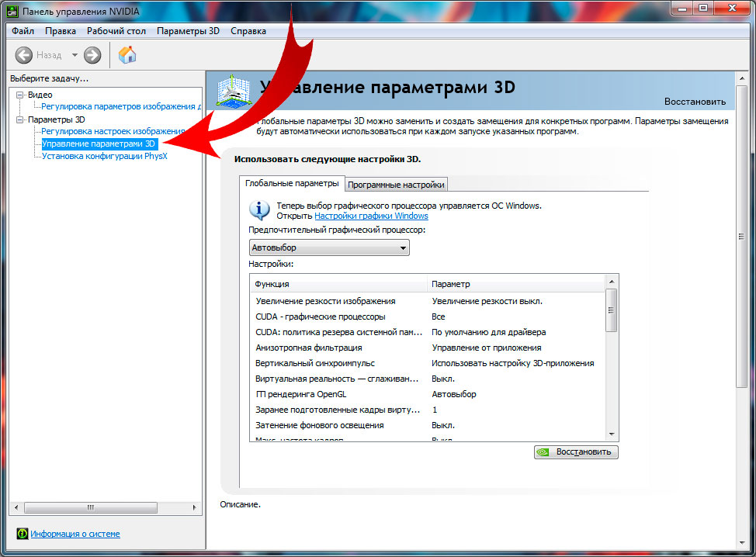756x557 pixels.
Task: Click the Back arrow icon in toolbar
Action: coord(24,55)
